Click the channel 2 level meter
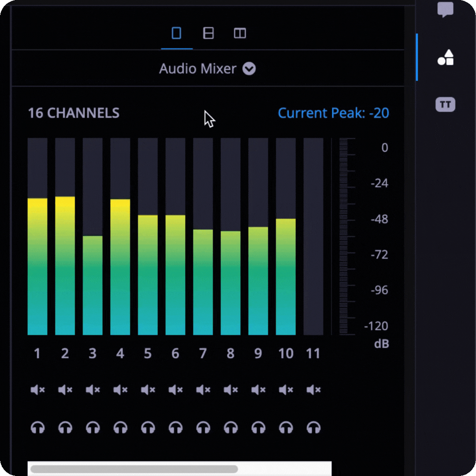This screenshot has width=476, height=476. (65, 237)
